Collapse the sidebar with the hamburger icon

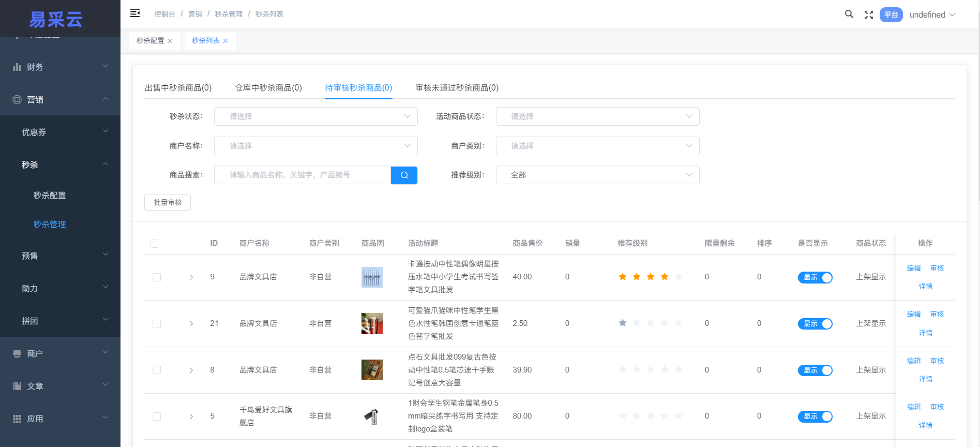point(135,13)
